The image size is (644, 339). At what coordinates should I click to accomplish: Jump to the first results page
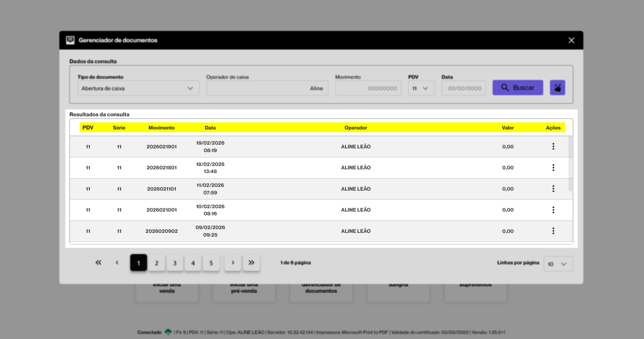[98, 263]
